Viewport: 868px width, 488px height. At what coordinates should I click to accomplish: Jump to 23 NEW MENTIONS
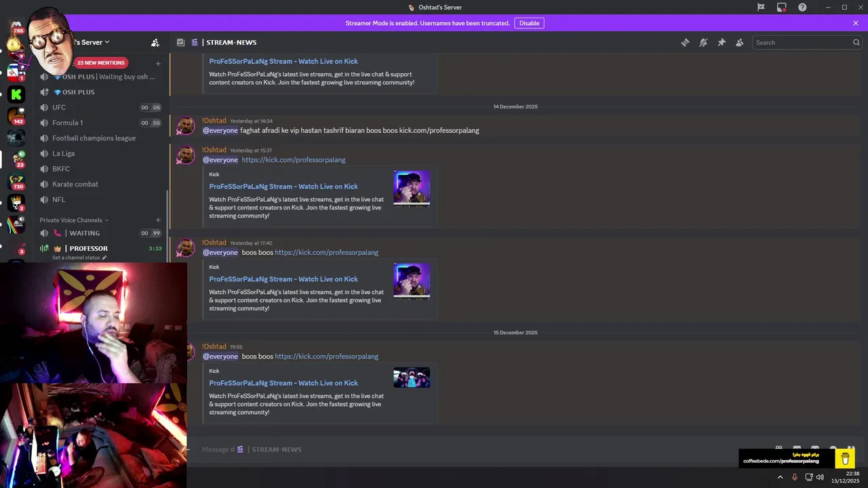(101, 62)
